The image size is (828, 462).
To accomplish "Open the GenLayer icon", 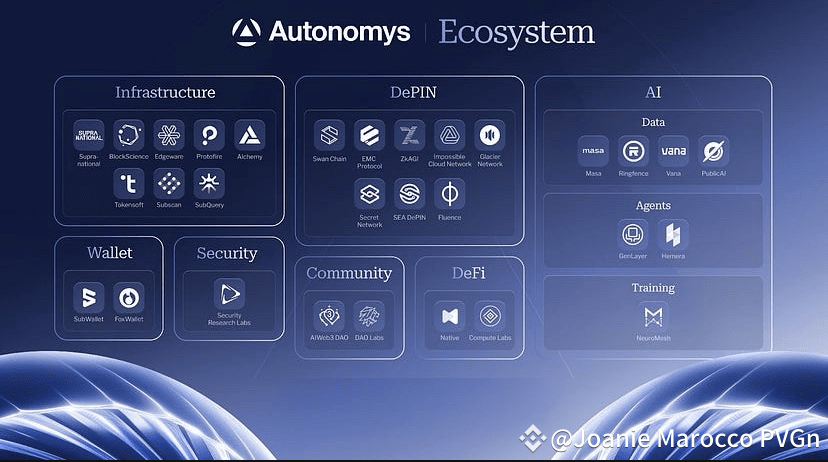I will click(x=633, y=234).
